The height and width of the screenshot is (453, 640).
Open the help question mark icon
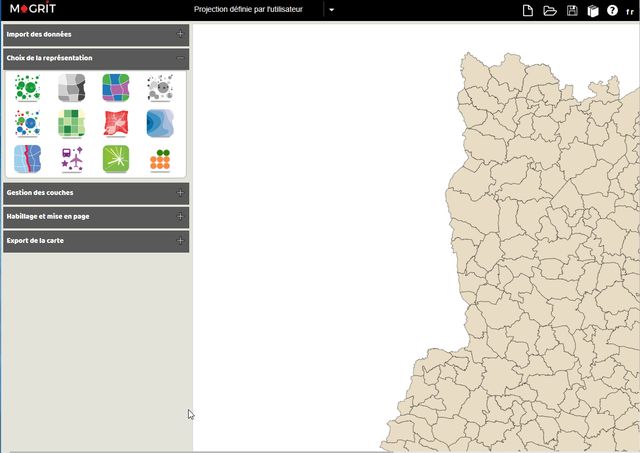[x=612, y=10]
